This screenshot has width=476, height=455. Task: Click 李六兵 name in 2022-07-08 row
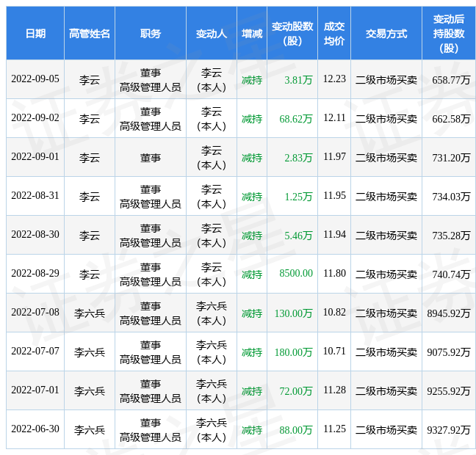(90, 313)
